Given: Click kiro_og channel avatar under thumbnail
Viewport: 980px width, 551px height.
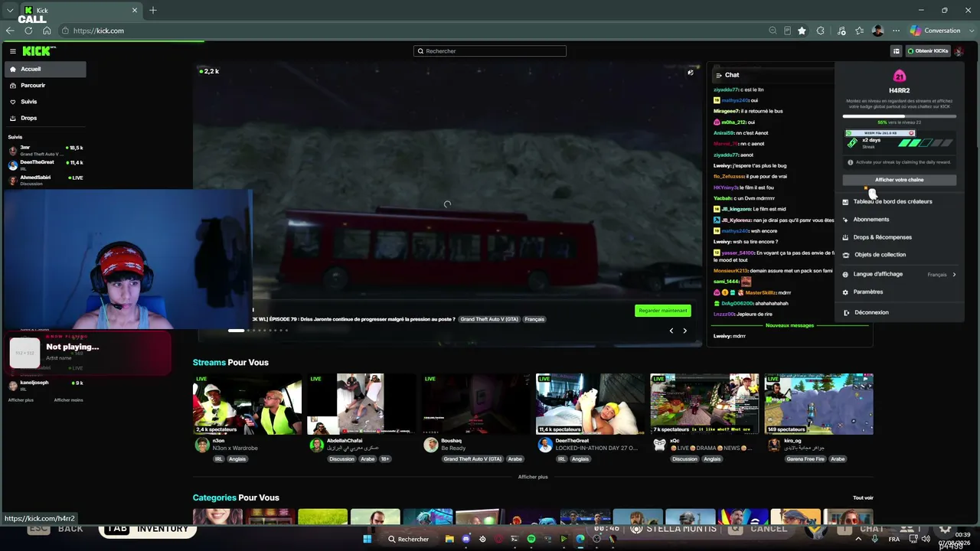Looking at the screenshot, I should tap(773, 445).
